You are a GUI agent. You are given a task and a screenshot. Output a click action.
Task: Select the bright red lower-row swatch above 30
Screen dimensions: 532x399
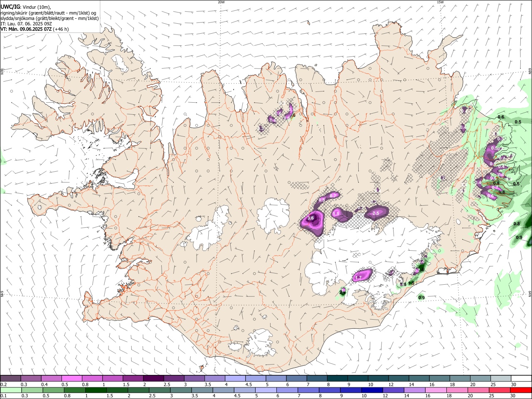coord(521,390)
